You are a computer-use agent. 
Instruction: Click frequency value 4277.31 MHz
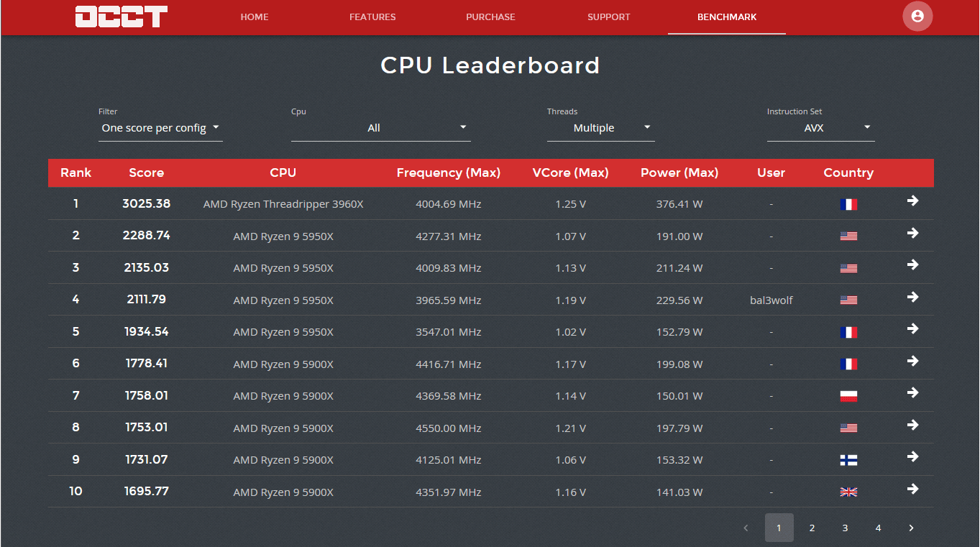tap(449, 236)
